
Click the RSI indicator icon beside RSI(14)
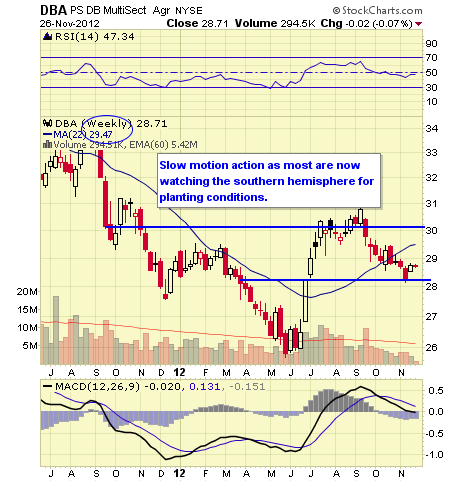47,36
